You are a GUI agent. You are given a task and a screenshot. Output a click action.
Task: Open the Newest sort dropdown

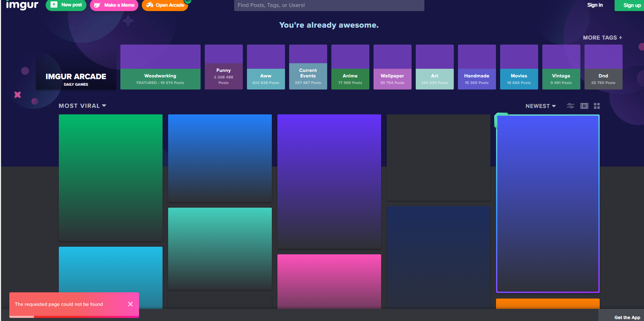[x=540, y=106]
